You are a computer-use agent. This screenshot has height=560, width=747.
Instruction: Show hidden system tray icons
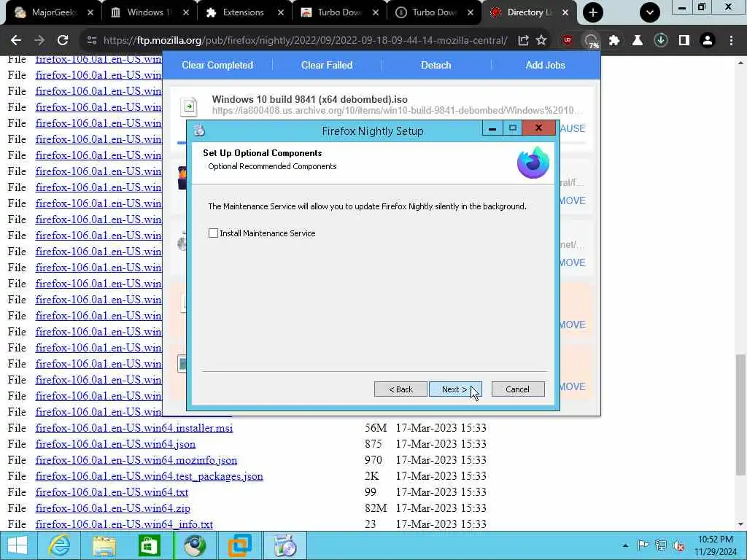click(625, 545)
